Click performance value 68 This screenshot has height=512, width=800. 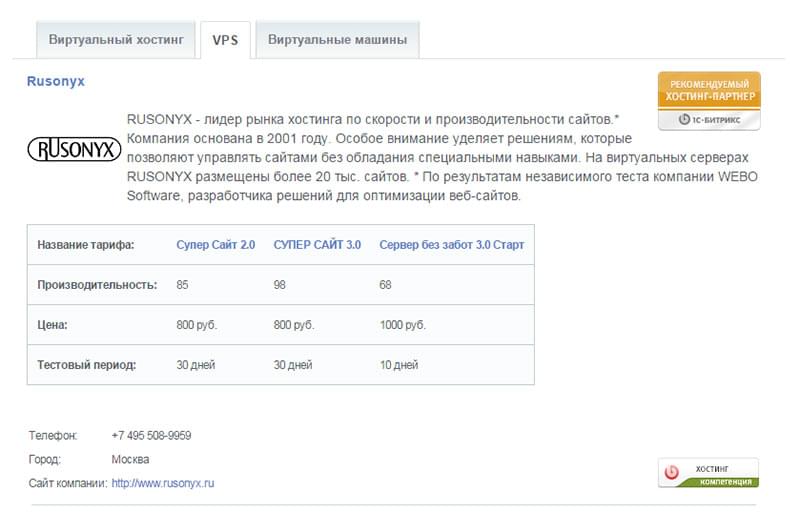(385, 285)
